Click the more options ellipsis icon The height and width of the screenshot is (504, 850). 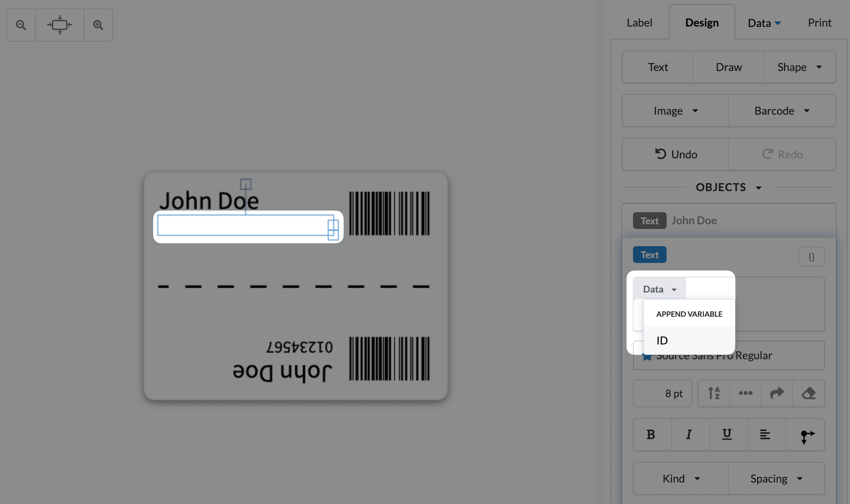tap(745, 393)
